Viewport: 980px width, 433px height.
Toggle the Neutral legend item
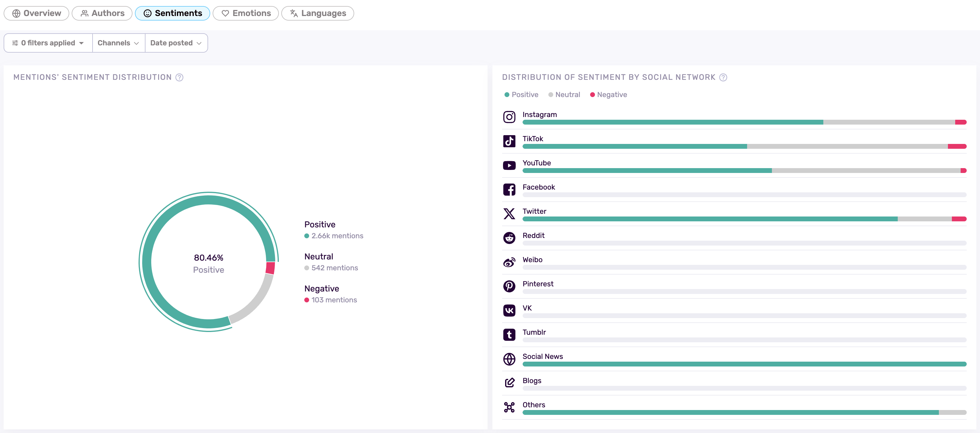click(564, 94)
